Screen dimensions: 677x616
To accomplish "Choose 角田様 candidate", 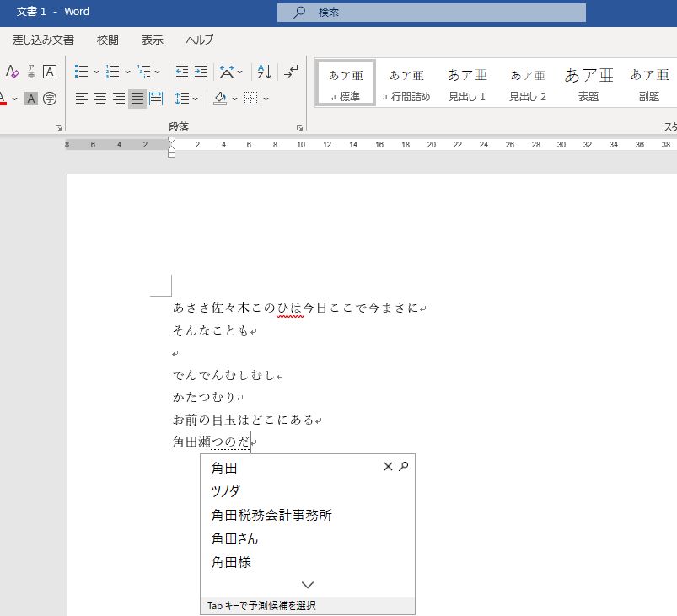I will (230, 562).
